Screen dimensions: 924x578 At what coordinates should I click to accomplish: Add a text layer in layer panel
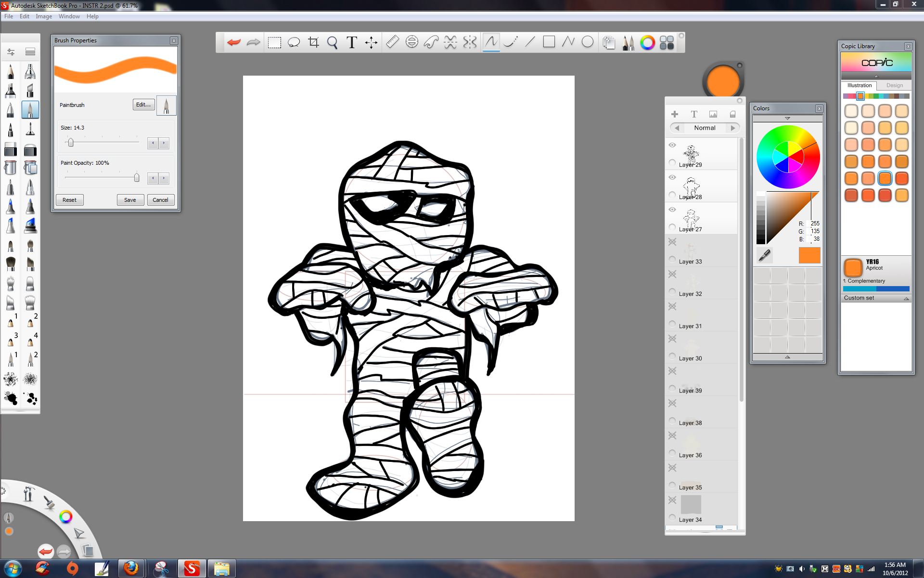coord(694,114)
